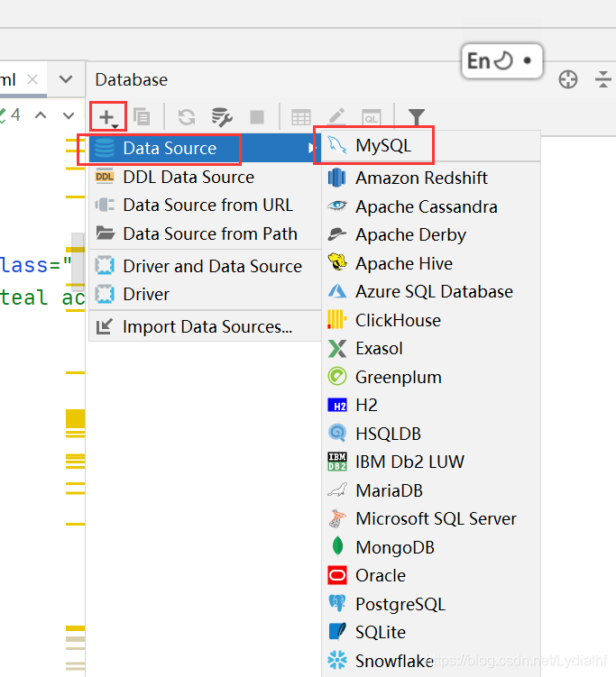
Task: Click the table editor grid icon
Action: pos(301,117)
